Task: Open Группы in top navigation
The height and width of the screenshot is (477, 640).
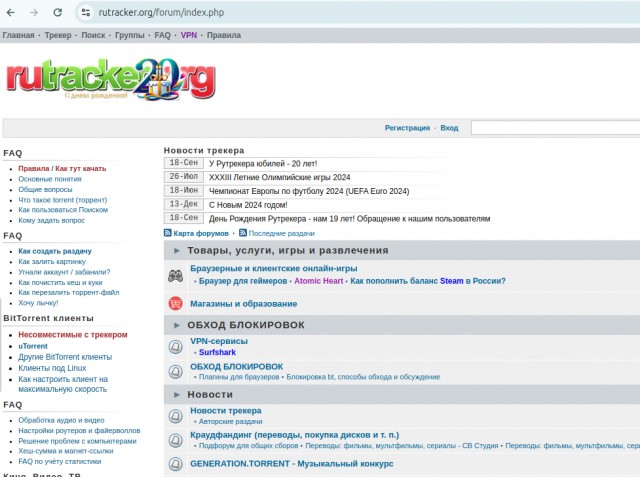Action: pyautogui.click(x=129, y=35)
